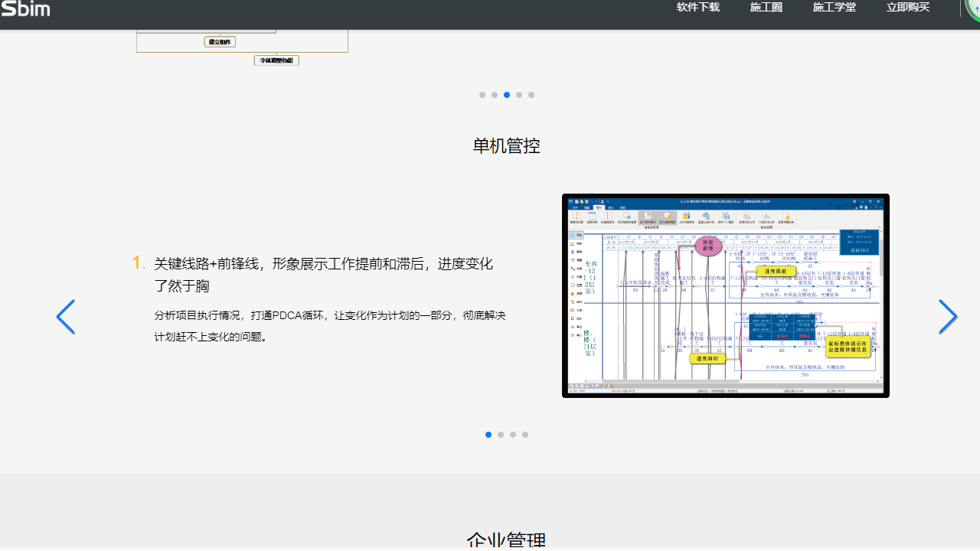Select the first dot of bottom carousel
This screenshot has width=980, height=551.
(x=488, y=435)
